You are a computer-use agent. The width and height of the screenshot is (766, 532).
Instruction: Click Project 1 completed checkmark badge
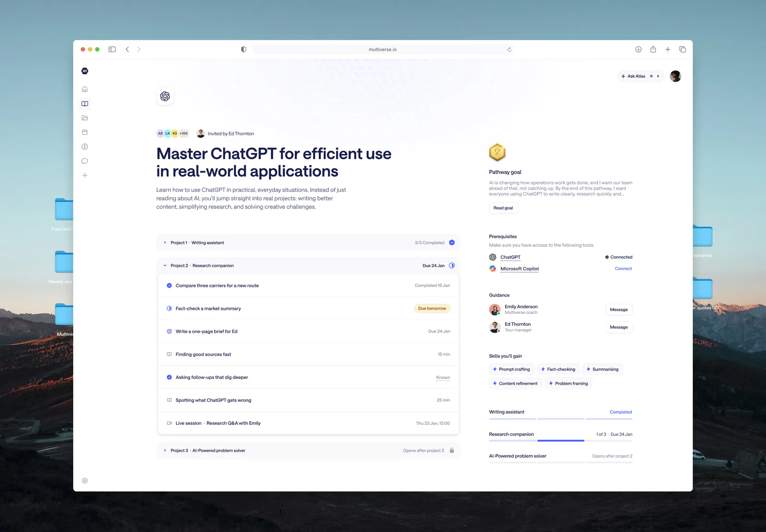point(451,243)
